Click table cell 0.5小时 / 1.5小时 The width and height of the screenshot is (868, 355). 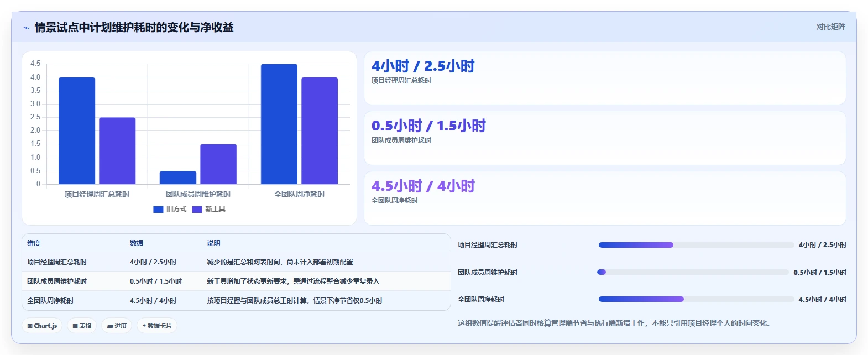(156, 281)
